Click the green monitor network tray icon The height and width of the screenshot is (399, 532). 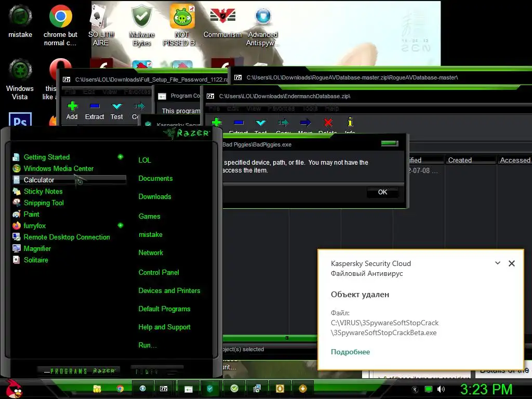429,389
